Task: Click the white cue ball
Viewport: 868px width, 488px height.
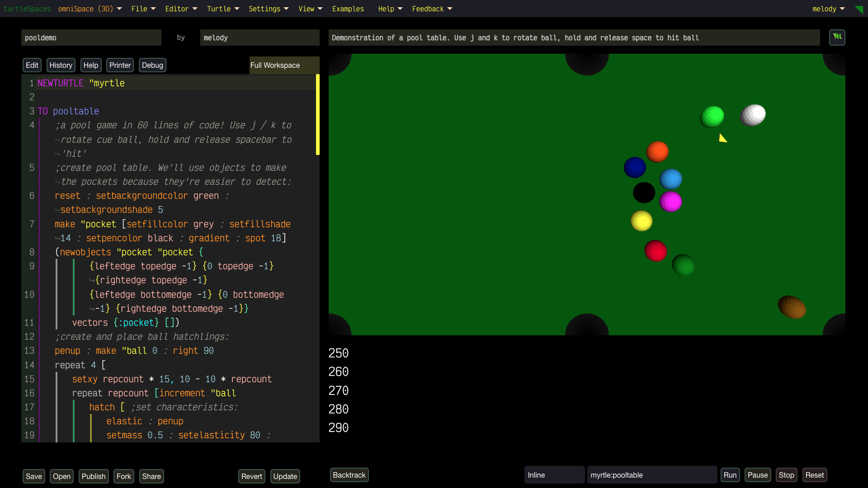Action: click(753, 115)
